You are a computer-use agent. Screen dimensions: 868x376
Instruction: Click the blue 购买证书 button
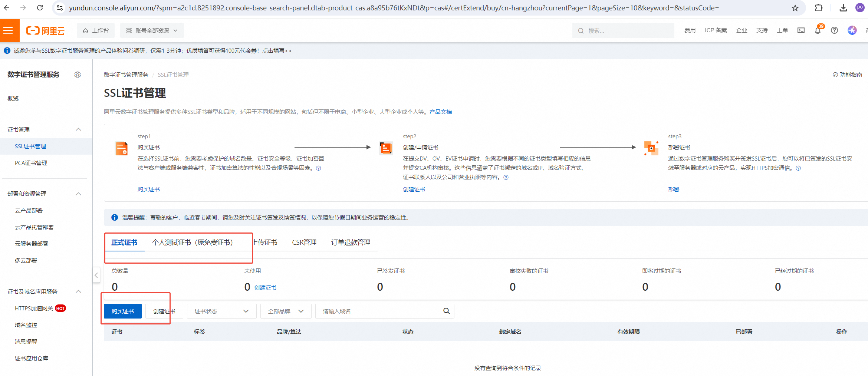[123, 311]
